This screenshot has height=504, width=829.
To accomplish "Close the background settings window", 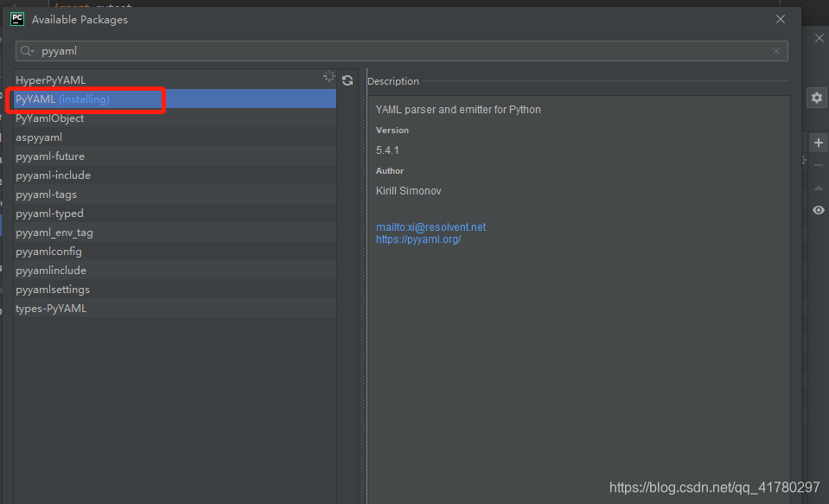I will tap(819, 38).
